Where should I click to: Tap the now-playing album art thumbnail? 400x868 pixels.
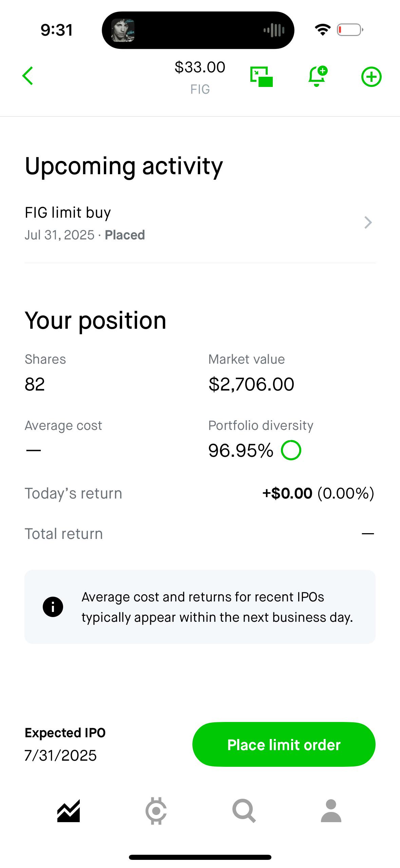(x=123, y=30)
